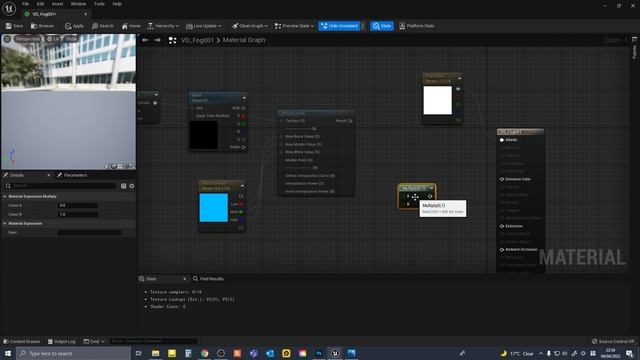The height and width of the screenshot is (360, 640).
Task: Open the Lit view mode dropdown
Action: 53,39
